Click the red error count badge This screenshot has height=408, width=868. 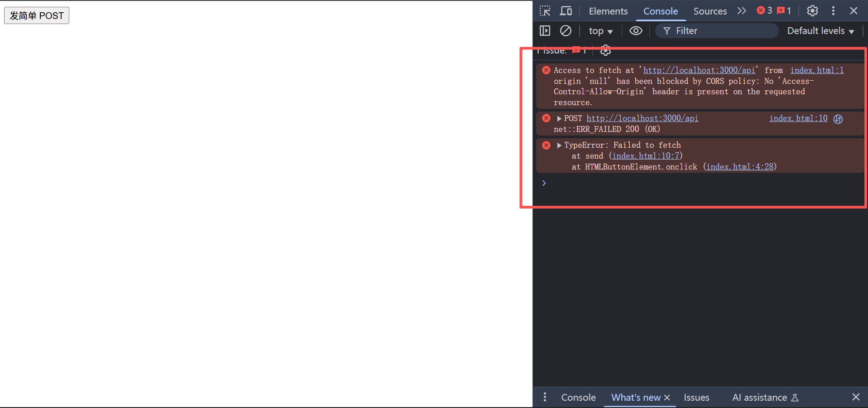pyautogui.click(x=764, y=11)
